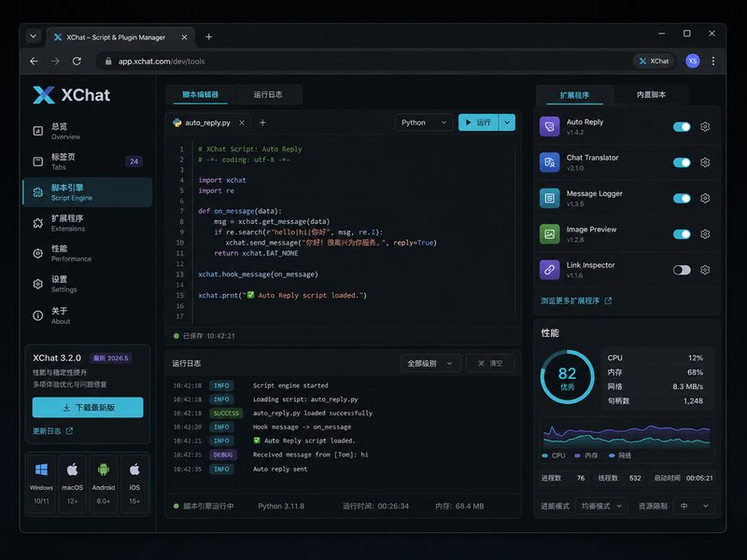Click the XChat logo in sidebar
The width and height of the screenshot is (747, 560).
click(72, 95)
